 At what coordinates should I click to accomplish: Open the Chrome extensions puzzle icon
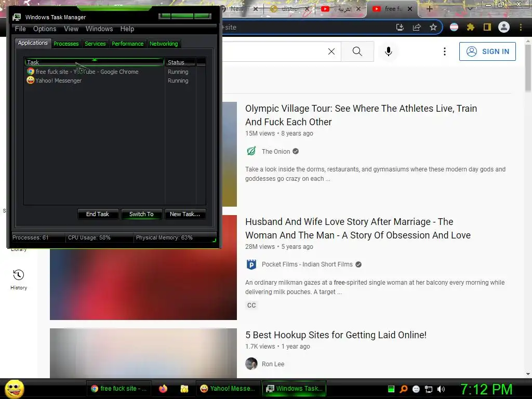(x=470, y=27)
